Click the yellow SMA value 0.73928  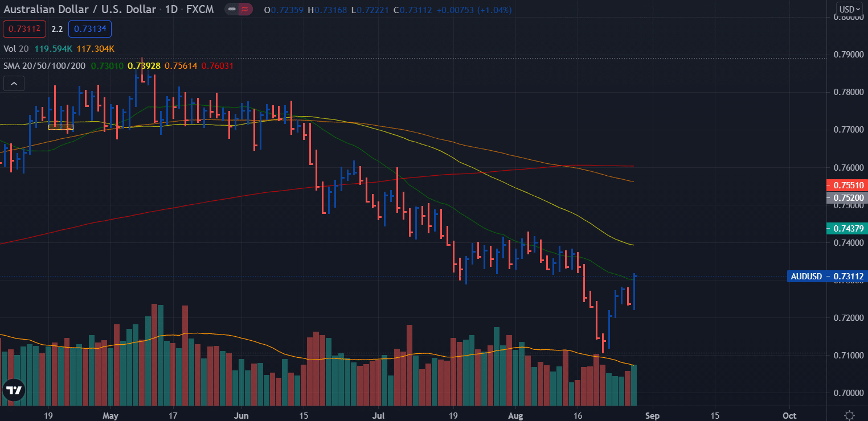[144, 65]
